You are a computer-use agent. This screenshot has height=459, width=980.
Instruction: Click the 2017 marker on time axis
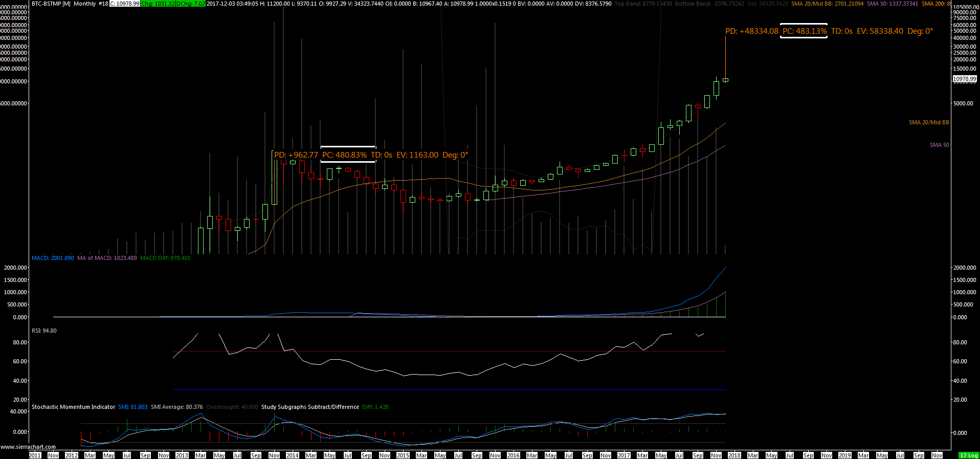pyautogui.click(x=624, y=455)
